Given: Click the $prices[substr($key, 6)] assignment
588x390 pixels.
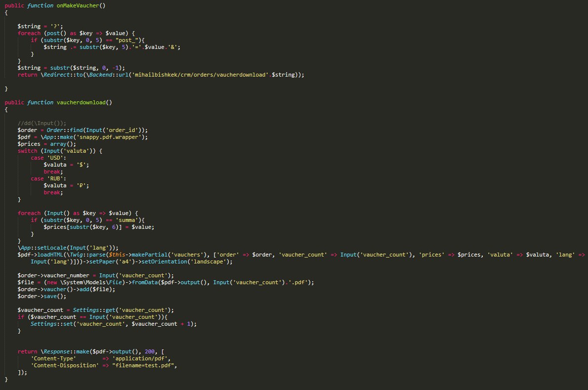Looking at the screenshot, I should tap(99, 227).
